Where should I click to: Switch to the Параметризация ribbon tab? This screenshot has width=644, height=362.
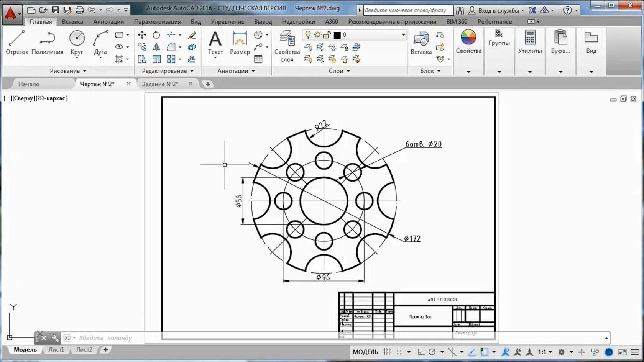(x=157, y=22)
